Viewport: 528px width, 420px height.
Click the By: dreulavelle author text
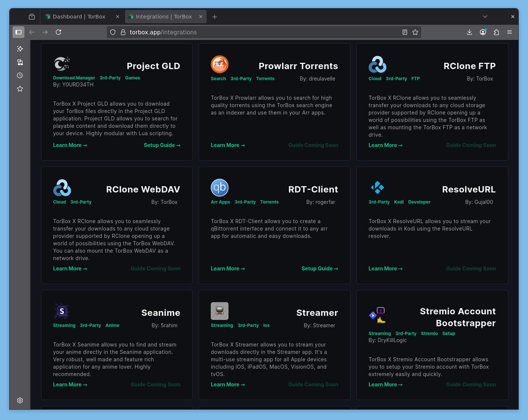pyautogui.click(x=318, y=79)
